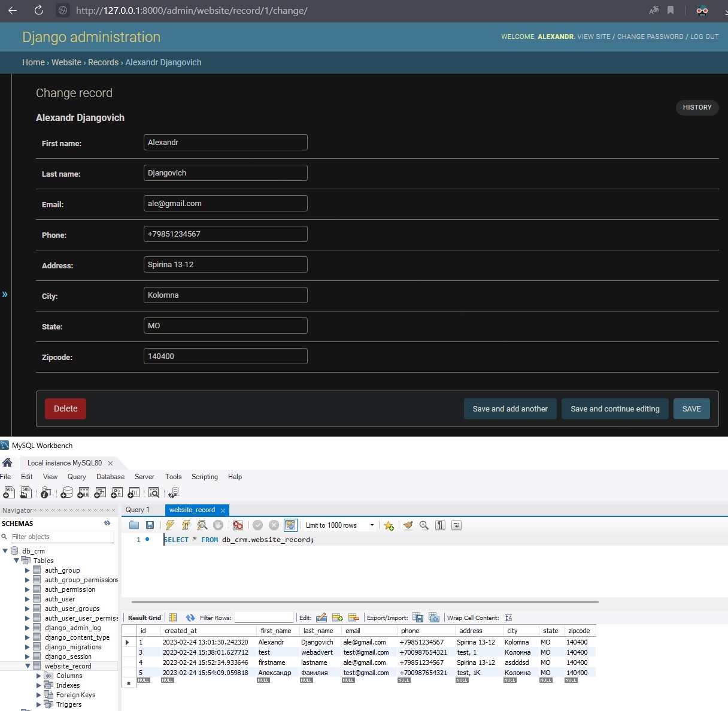Open SQL script file icon in main toolbar
Screen dimensions: 728x711
tap(26, 492)
